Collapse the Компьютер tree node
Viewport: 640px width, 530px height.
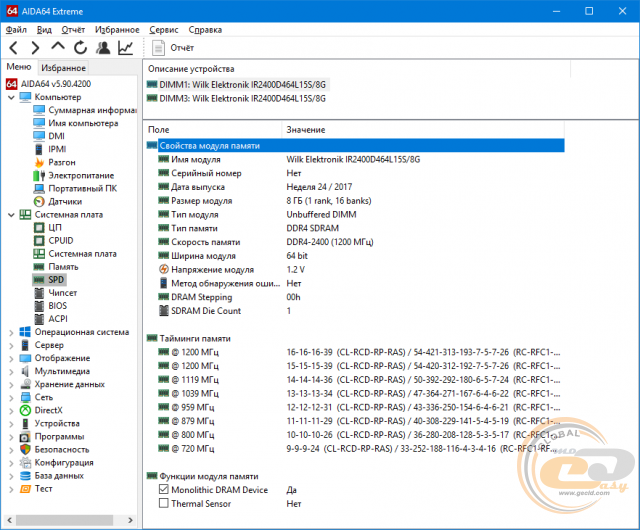pos(11,97)
